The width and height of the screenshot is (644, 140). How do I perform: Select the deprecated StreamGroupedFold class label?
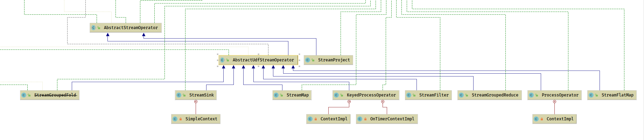tap(55, 95)
